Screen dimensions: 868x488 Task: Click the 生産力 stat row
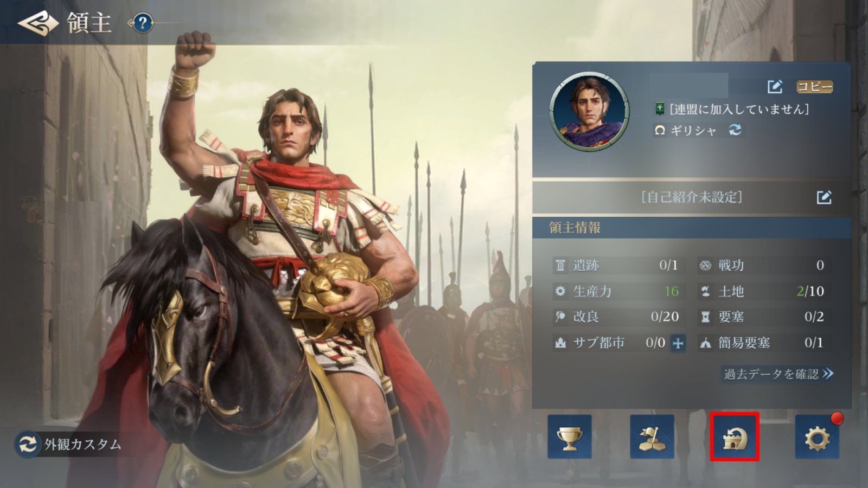(619, 291)
